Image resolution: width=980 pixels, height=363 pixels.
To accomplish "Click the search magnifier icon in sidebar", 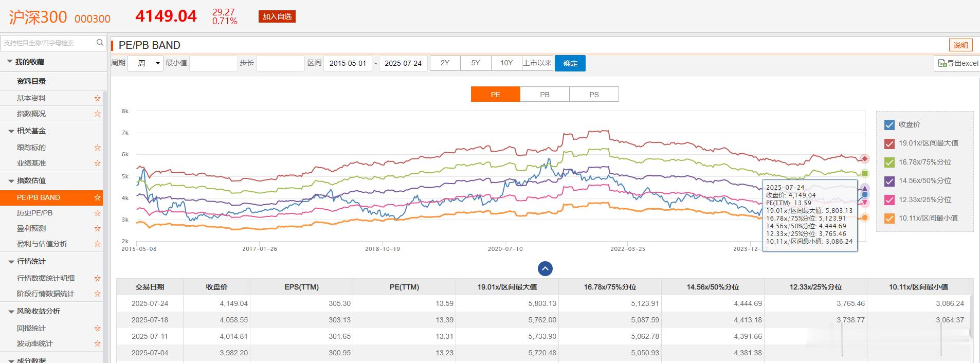I will coord(100,43).
